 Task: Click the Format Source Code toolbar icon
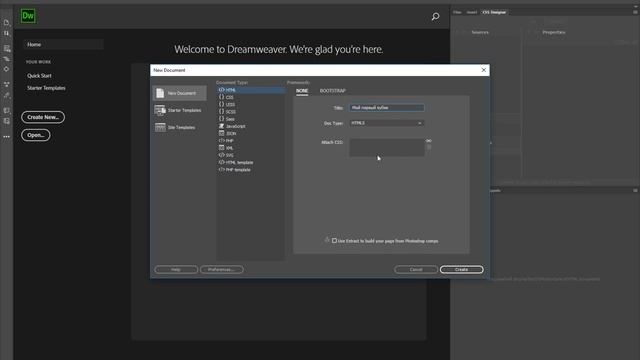7,96
